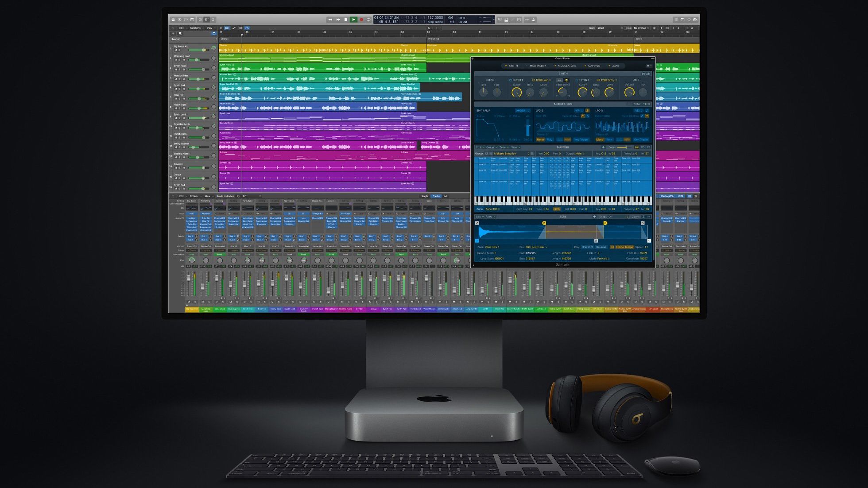Image resolution: width=868 pixels, height=488 pixels.
Task: Open the Snap Off dropdown in Zone
Action: pyautogui.click(x=617, y=217)
